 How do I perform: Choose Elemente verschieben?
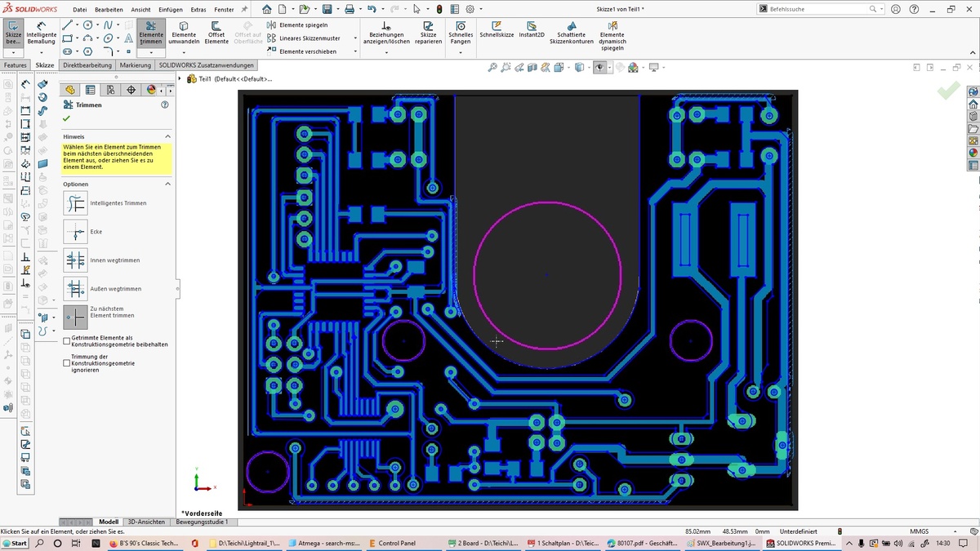coord(302,51)
